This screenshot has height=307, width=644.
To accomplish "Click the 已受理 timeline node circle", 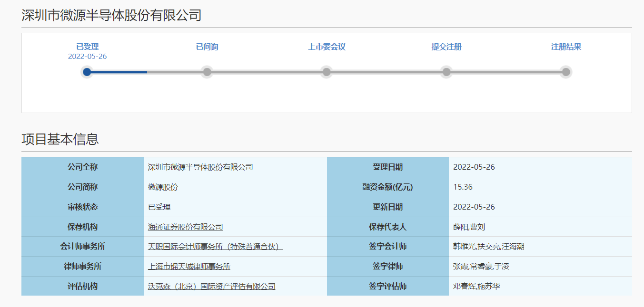I will 87,72.
